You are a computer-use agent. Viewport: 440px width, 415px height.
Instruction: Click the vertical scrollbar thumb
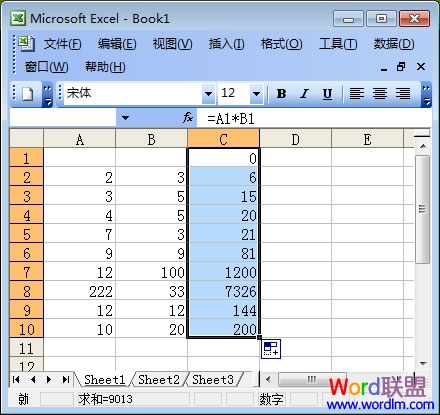point(423,209)
